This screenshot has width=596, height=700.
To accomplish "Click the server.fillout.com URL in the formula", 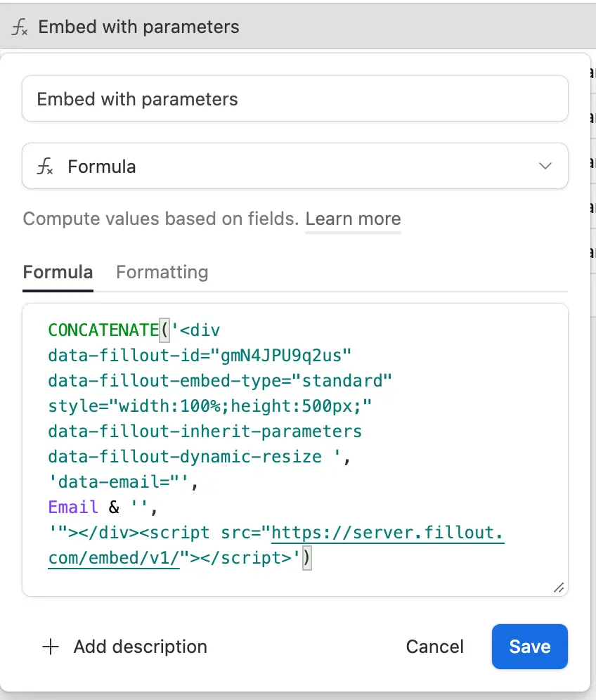I will [387, 533].
